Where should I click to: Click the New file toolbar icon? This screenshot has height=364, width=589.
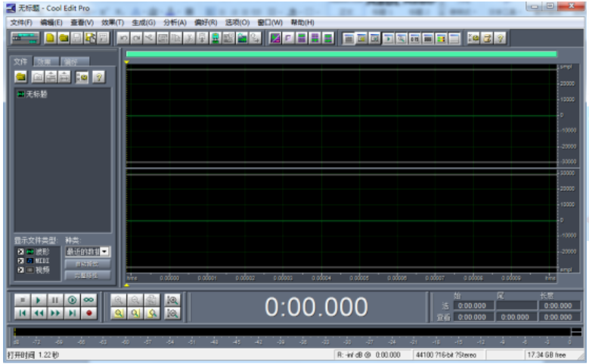[50, 38]
